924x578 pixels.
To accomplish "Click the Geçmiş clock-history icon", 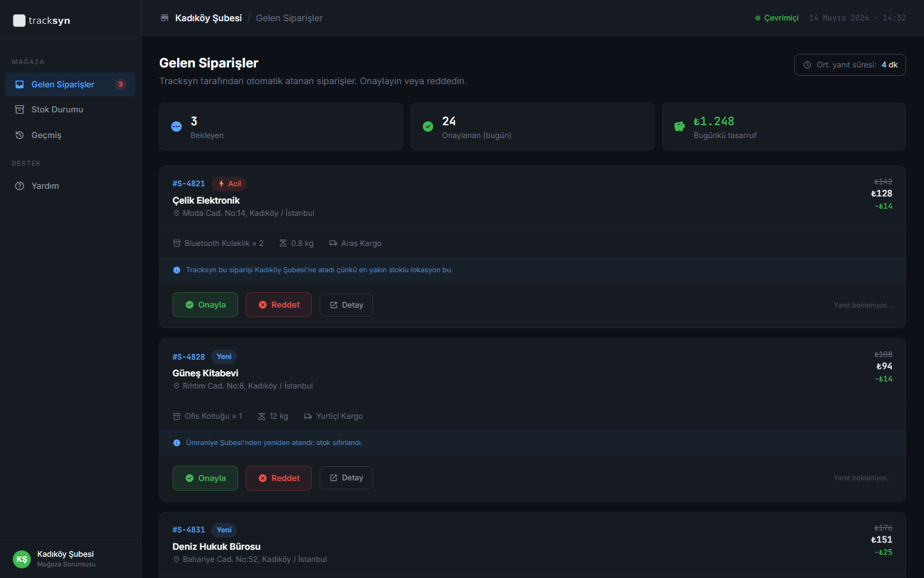I will click(x=19, y=135).
